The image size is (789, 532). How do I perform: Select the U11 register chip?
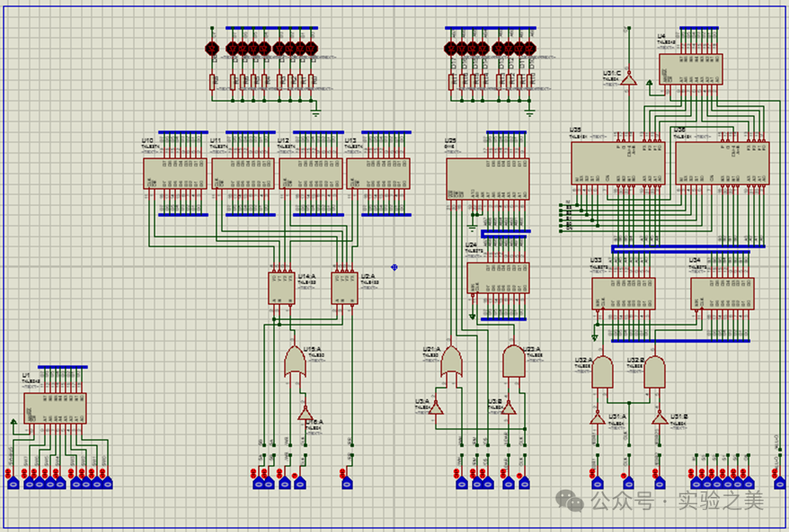[x=243, y=174]
